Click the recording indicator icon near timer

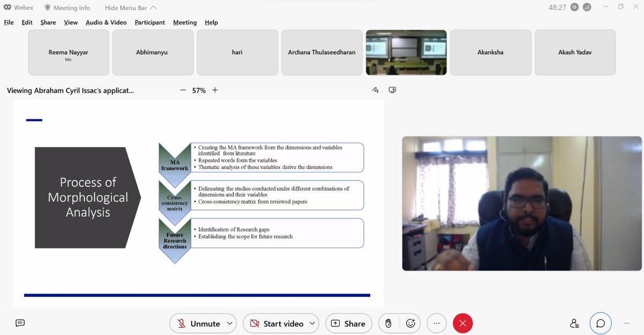coord(575,8)
